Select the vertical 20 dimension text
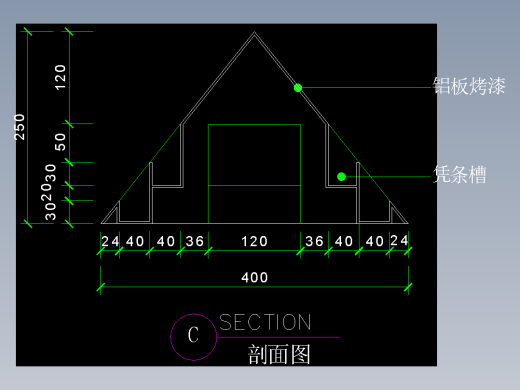The width and height of the screenshot is (520, 390). point(46,192)
